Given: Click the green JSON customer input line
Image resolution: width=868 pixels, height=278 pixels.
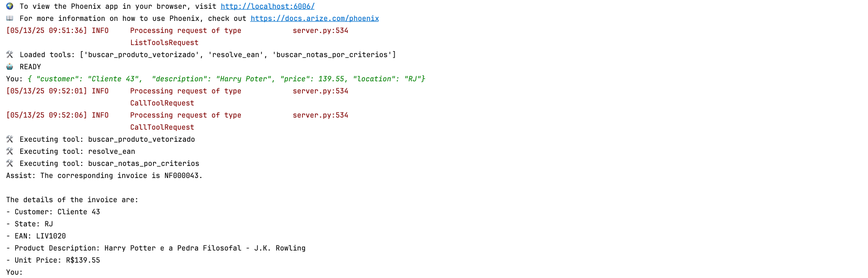Looking at the screenshot, I should tap(226, 79).
